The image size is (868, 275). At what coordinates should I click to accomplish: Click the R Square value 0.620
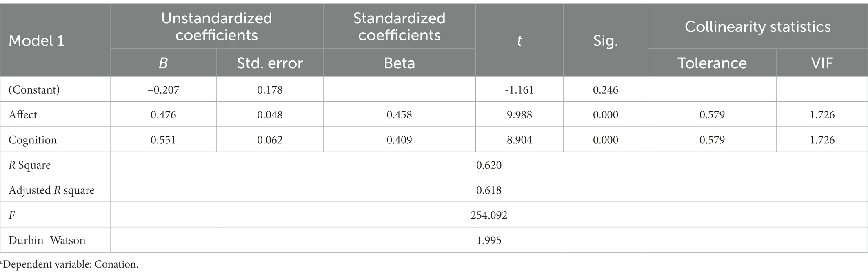click(489, 165)
